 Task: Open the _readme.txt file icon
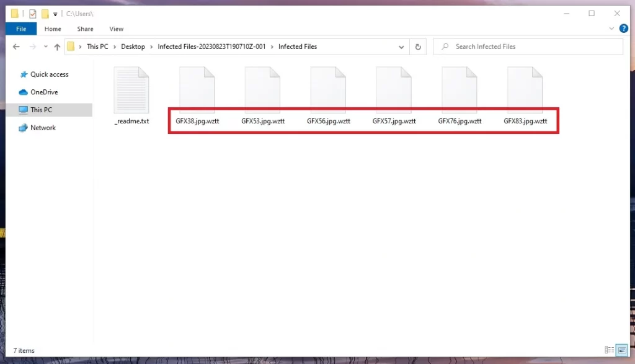[x=131, y=90]
